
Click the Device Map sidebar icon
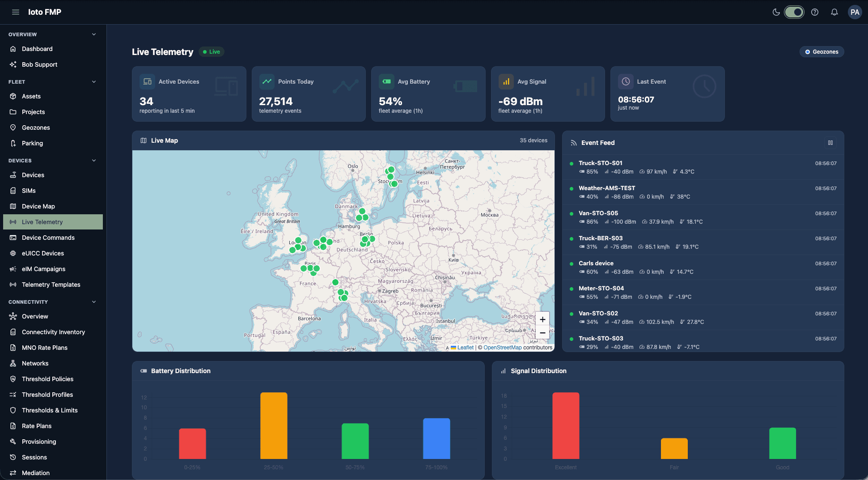[13, 206]
